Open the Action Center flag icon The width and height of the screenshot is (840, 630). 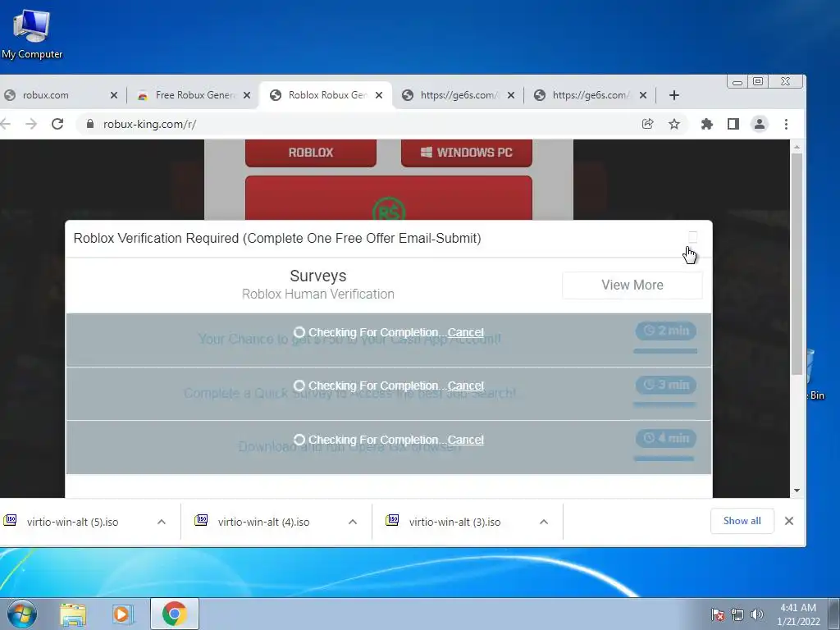[718, 614]
